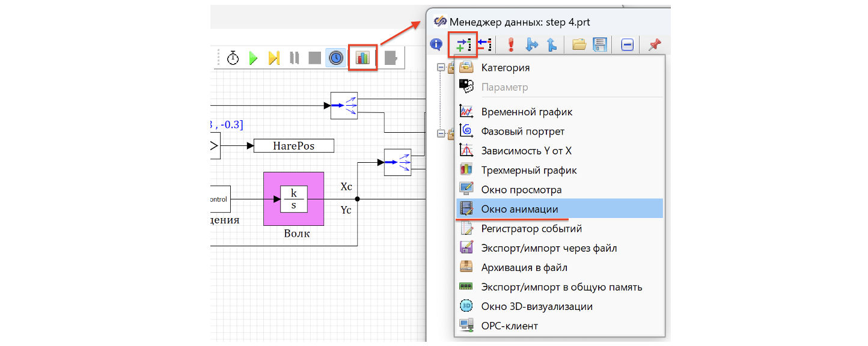Screen dimensions: 868x346
Task: Choose Архивация в файл
Action: click(x=560, y=267)
